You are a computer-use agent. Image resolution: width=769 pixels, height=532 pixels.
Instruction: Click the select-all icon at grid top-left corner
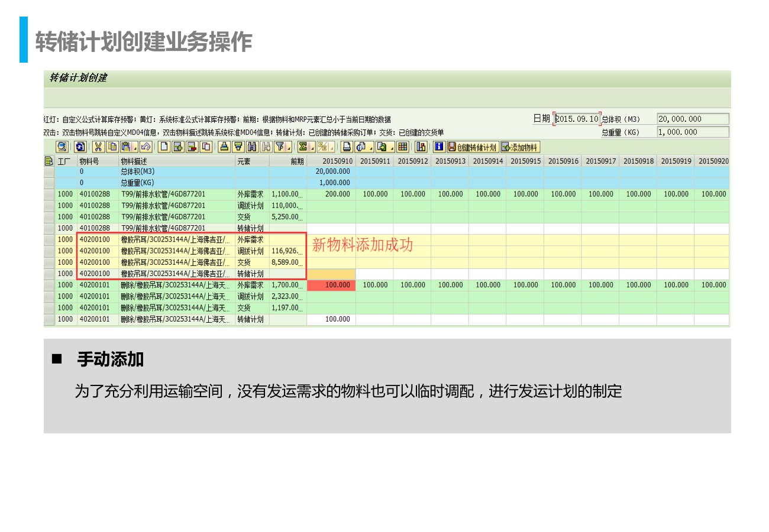(49, 161)
